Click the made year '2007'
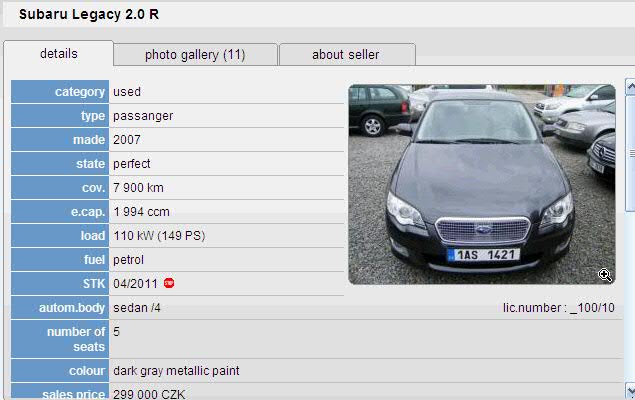635x400 pixels. (127, 140)
